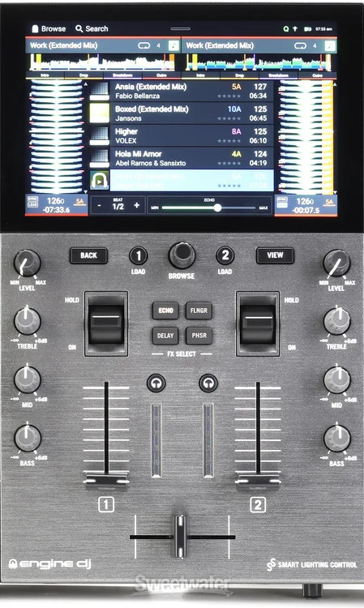The height and width of the screenshot is (608, 364).
Task: Toggle Sync/Lead on deck 1
Action: point(33,202)
